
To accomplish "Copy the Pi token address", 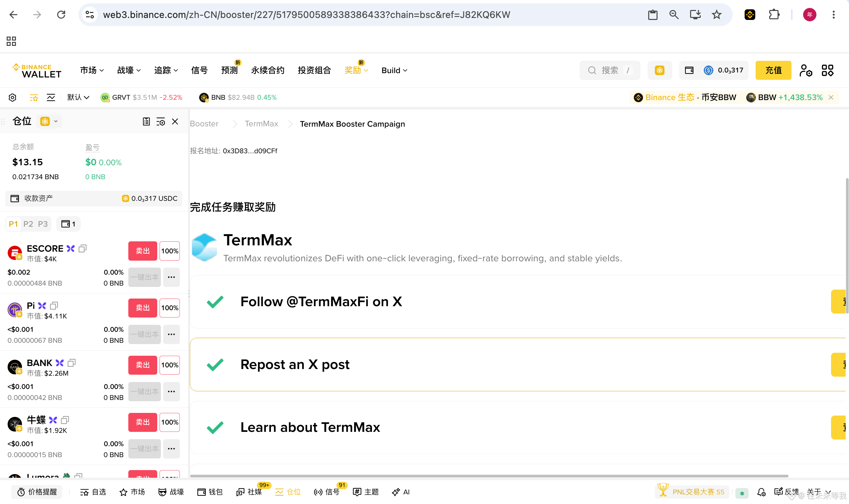I will [x=54, y=306].
